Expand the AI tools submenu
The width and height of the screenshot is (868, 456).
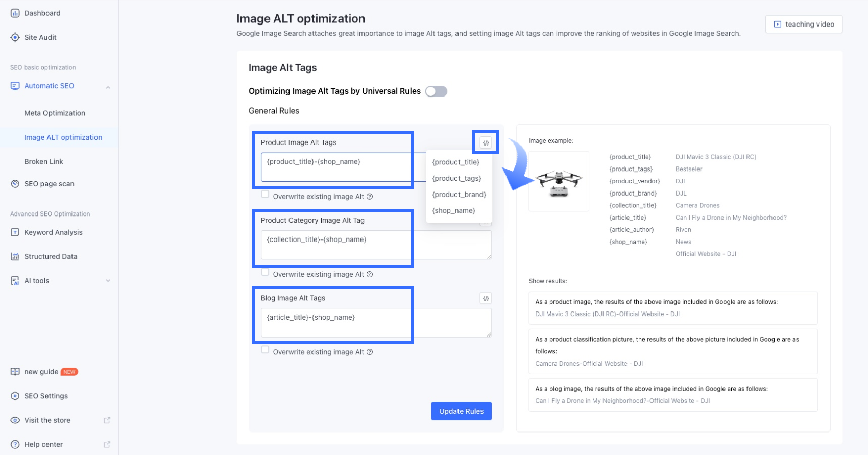pyautogui.click(x=108, y=281)
